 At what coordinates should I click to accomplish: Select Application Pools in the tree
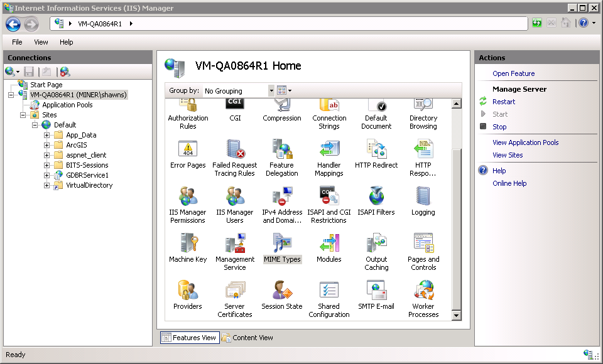(x=67, y=105)
